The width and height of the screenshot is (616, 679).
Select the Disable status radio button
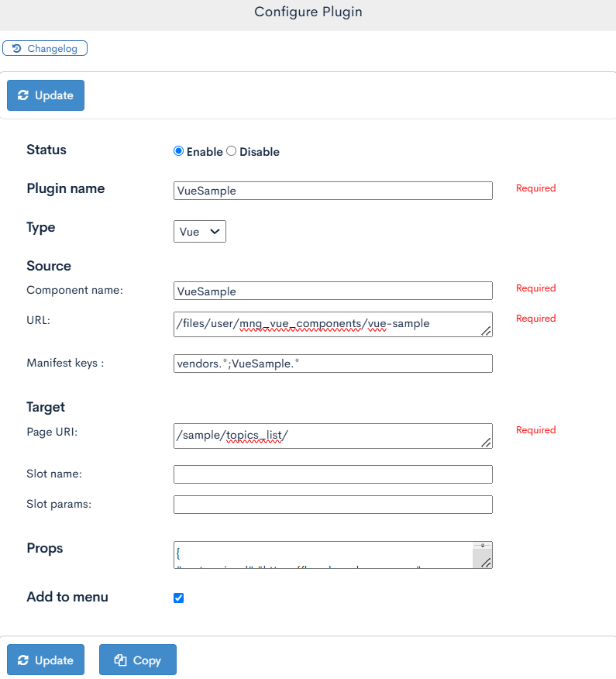tap(231, 152)
